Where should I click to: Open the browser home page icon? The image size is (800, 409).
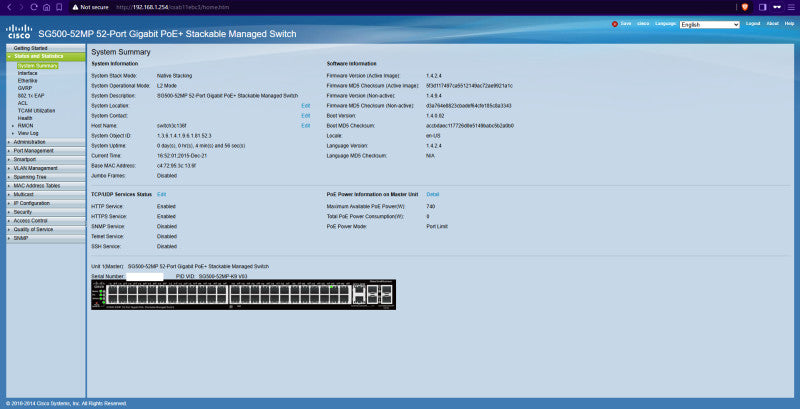pyautogui.click(x=46, y=8)
